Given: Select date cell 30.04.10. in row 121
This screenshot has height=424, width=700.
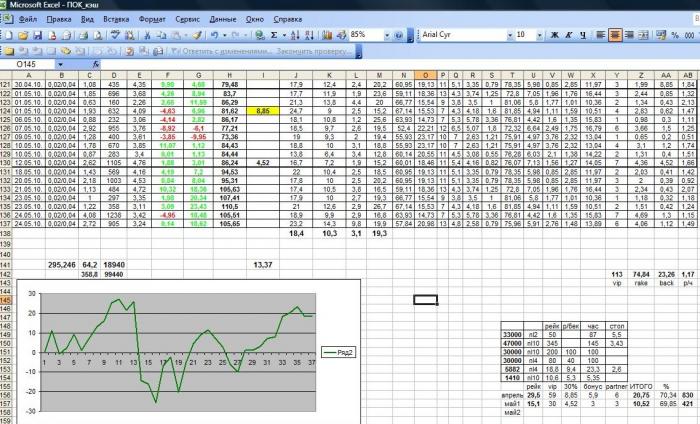Looking at the screenshot, I should (29, 84).
